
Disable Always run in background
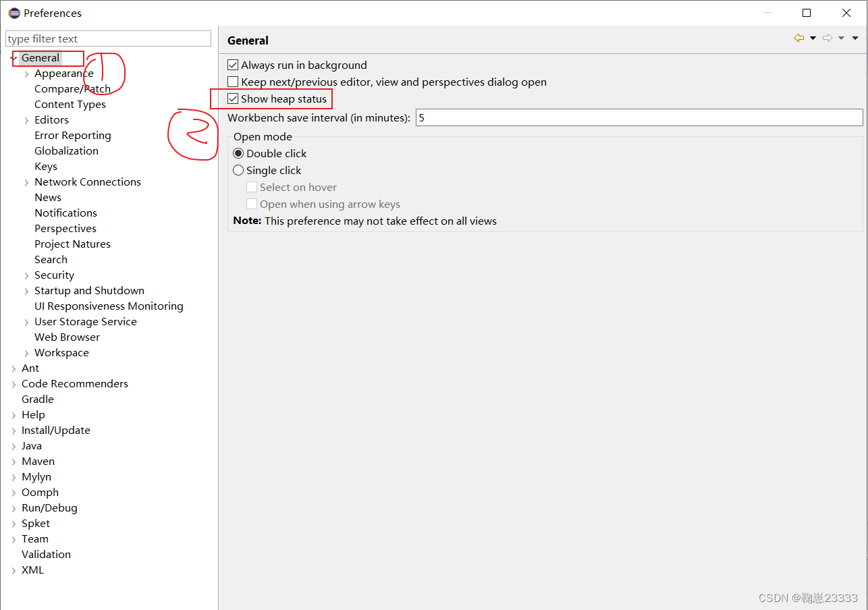233,65
